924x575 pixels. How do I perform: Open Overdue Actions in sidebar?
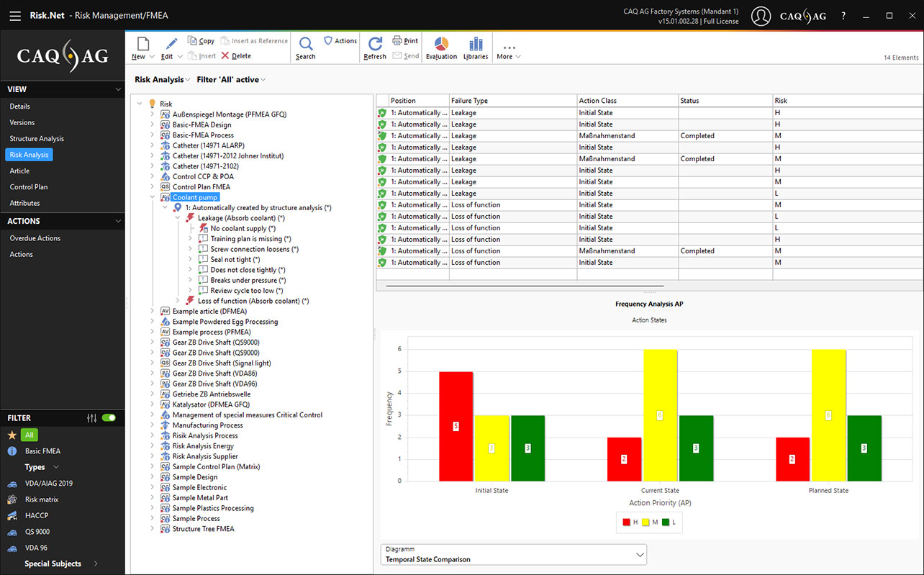point(35,238)
